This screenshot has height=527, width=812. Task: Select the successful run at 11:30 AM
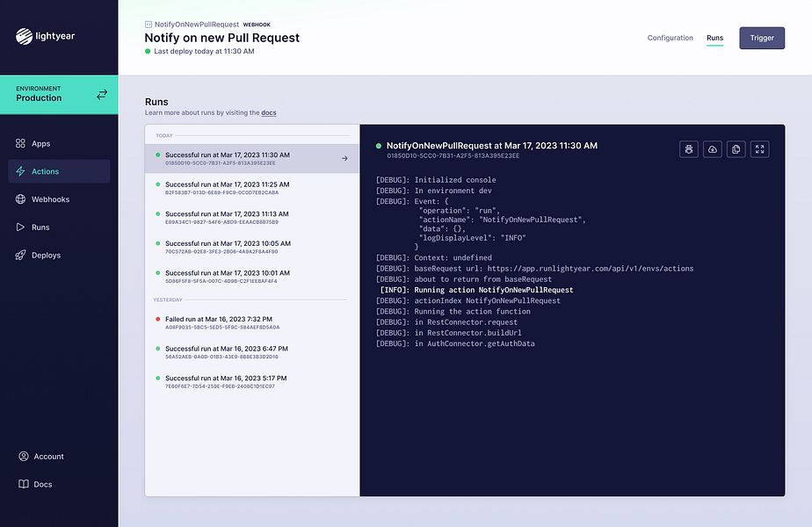coord(251,158)
